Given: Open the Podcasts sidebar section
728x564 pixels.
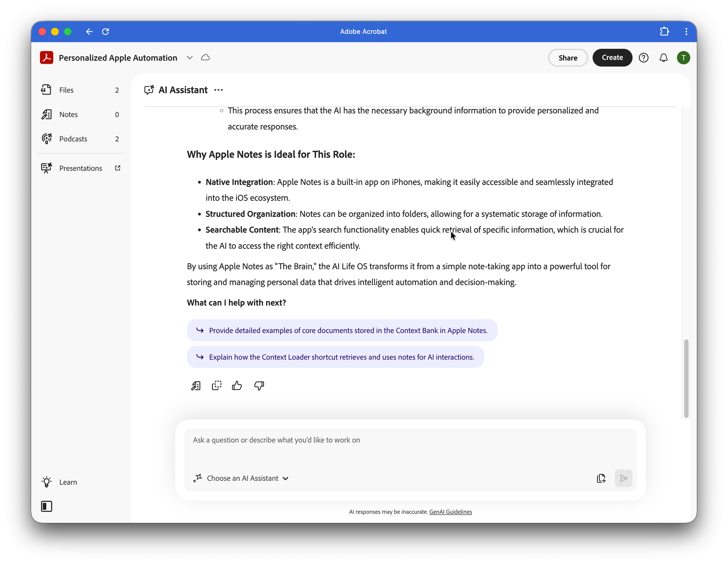Looking at the screenshot, I should 73,139.
